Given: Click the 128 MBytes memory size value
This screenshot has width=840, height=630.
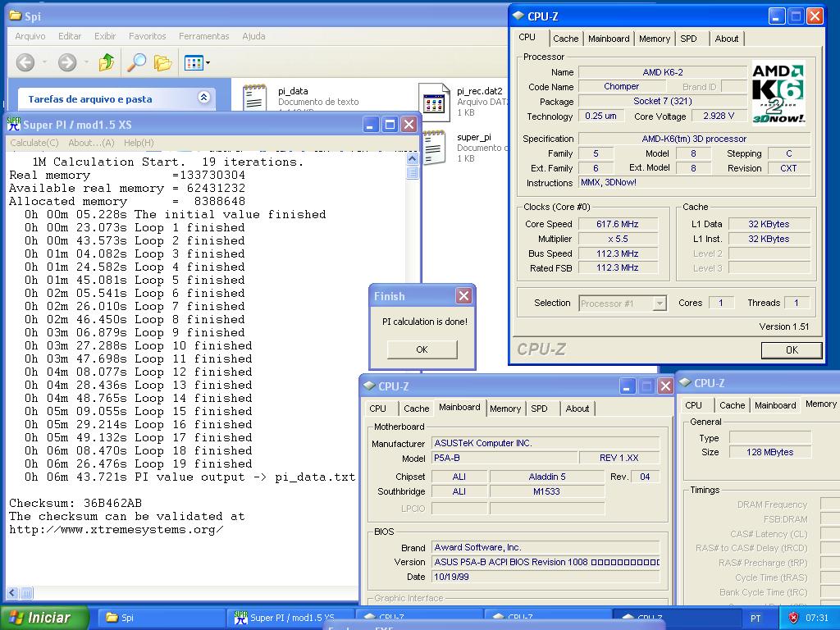Looking at the screenshot, I should (x=769, y=452).
